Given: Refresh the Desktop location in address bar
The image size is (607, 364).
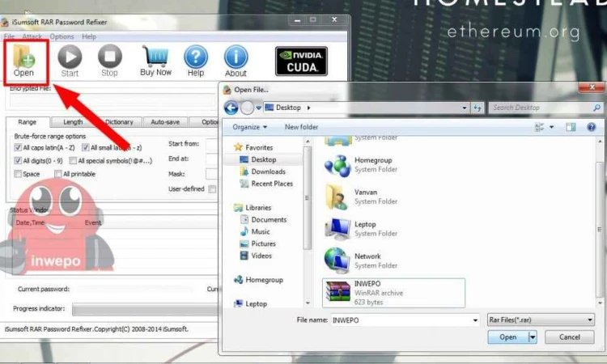Looking at the screenshot, I should [x=478, y=108].
